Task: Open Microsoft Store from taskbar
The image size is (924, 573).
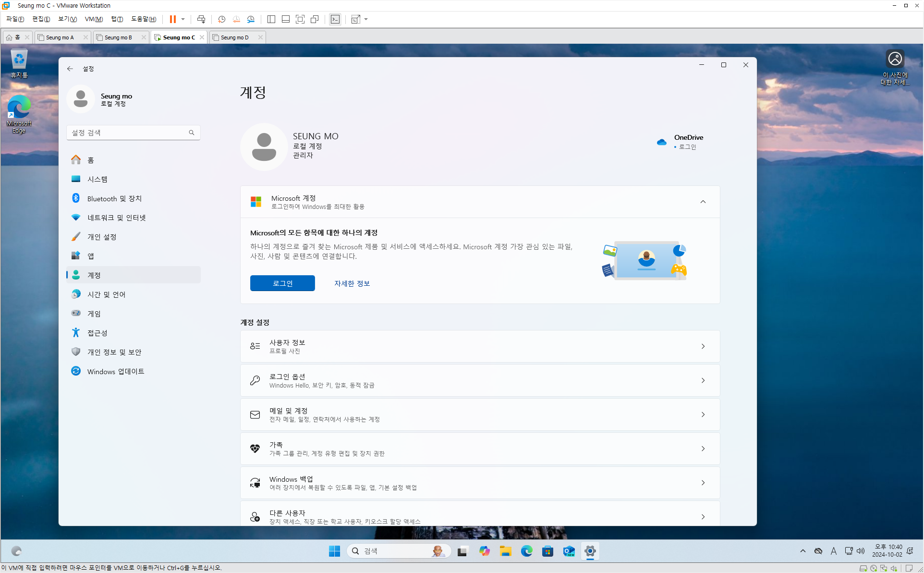Action: [547, 551]
